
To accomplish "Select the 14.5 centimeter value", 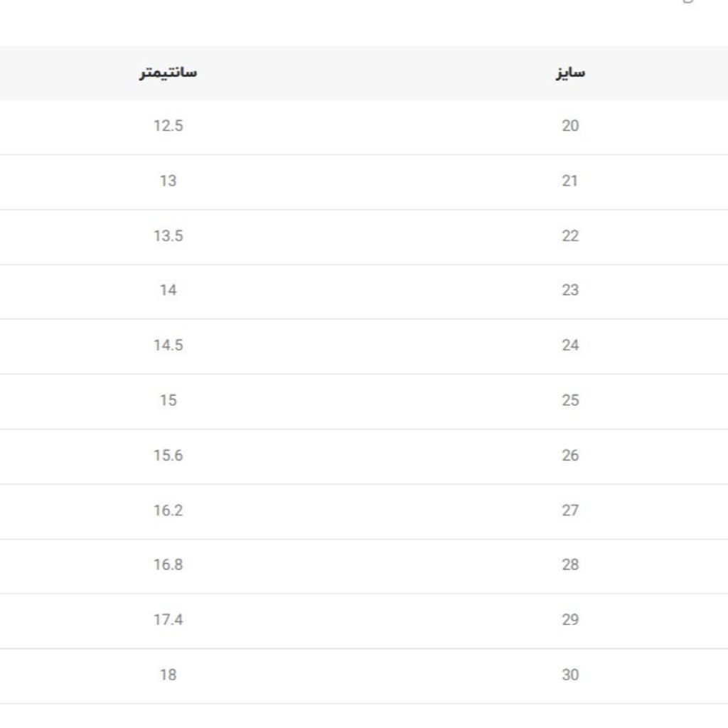I will click(168, 346).
